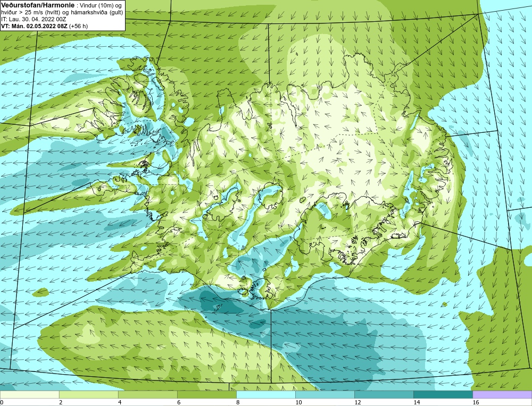
Task: Click the teal 12–14 m/s legend swatch
Action: [384, 394]
